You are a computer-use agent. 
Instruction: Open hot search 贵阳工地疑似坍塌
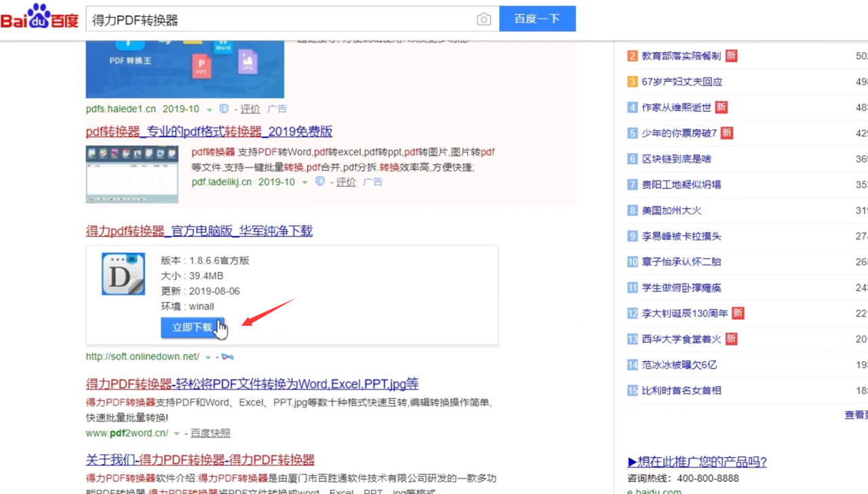coord(682,185)
